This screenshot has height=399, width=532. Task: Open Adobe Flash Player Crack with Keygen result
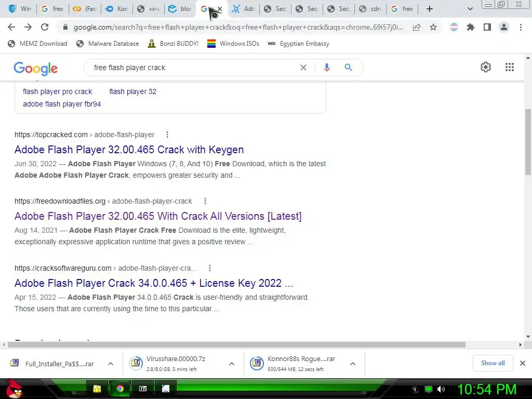pos(129,150)
